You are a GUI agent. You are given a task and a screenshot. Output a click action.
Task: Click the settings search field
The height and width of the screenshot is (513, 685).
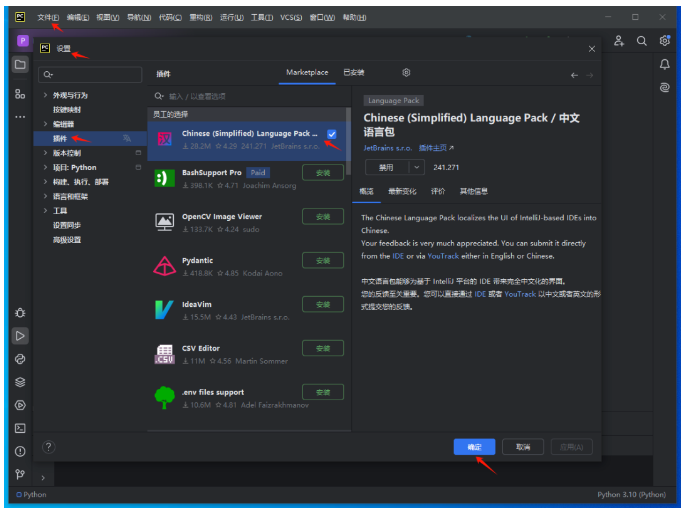tap(90, 74)
